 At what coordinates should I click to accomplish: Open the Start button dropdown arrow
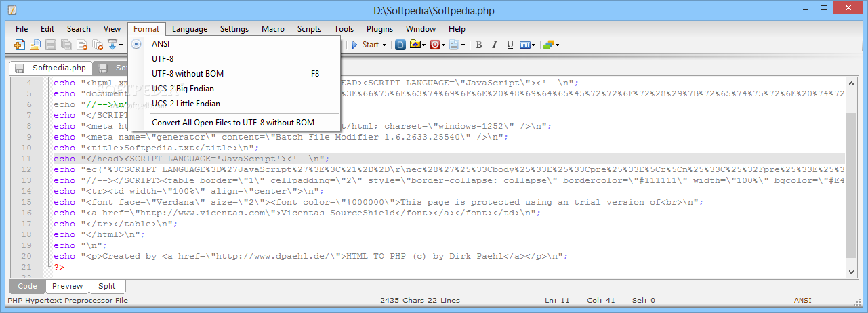click(x=385, y=45)
